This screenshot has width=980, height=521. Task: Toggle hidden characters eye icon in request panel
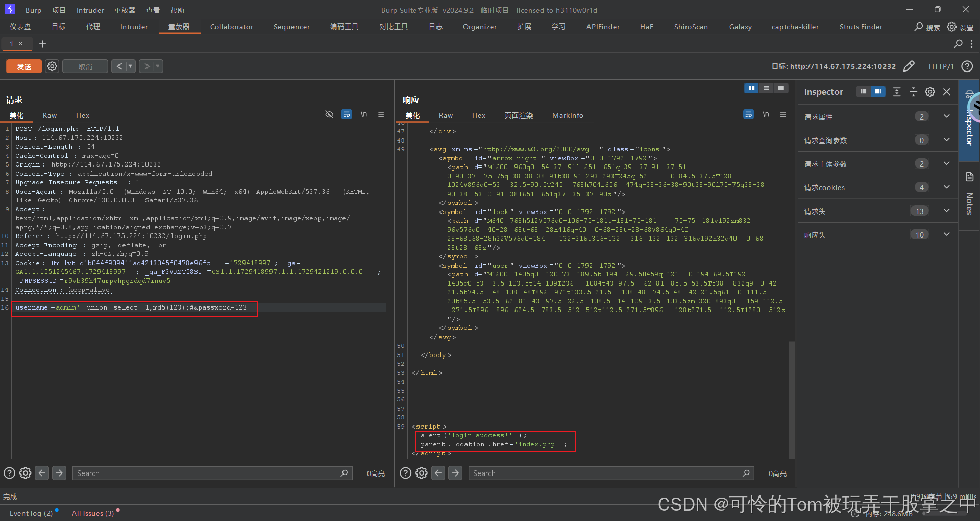[x=329, y=114]
